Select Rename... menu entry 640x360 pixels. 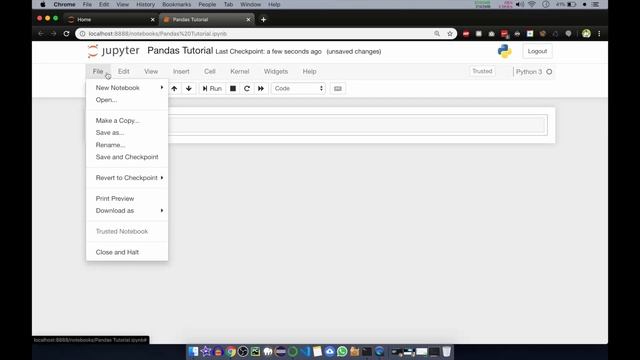(x=127, y=145)
